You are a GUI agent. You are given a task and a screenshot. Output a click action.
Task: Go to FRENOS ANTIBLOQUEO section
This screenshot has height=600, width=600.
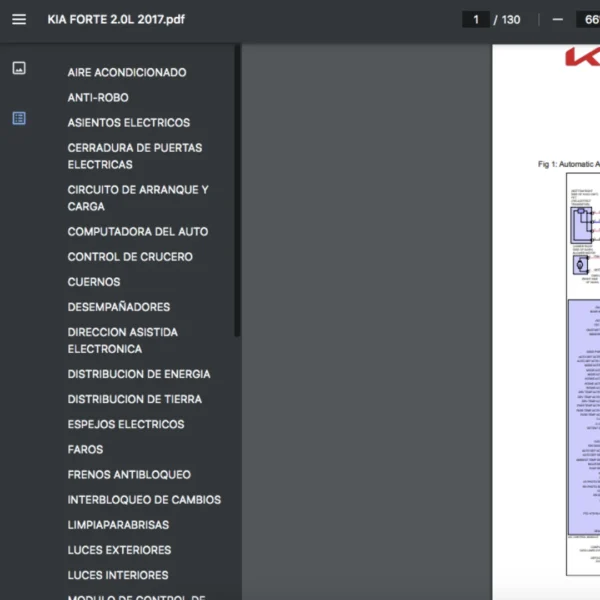[129, 474]
